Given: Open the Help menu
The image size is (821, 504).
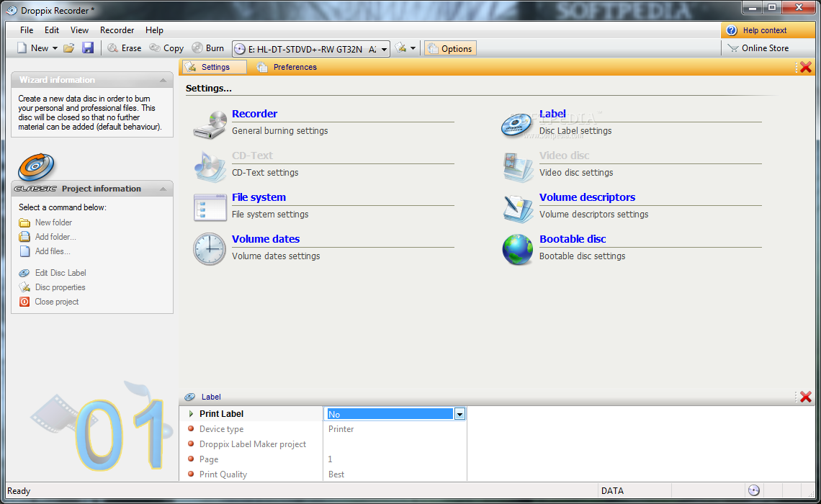Looking at the screenshot, I should point(154,30).
